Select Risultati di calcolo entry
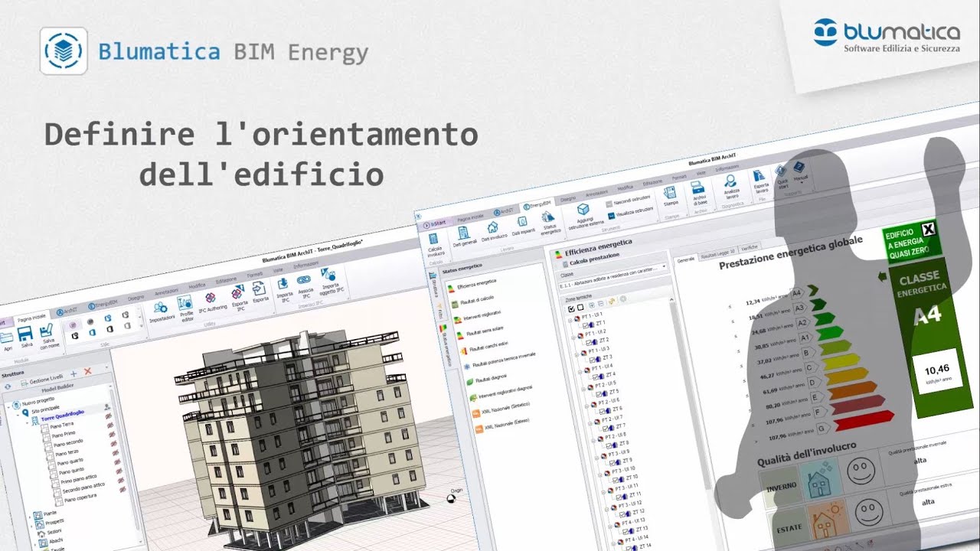The width and height of the screenshot is (980, 551). pyautogui.click(x=475, y=298)
